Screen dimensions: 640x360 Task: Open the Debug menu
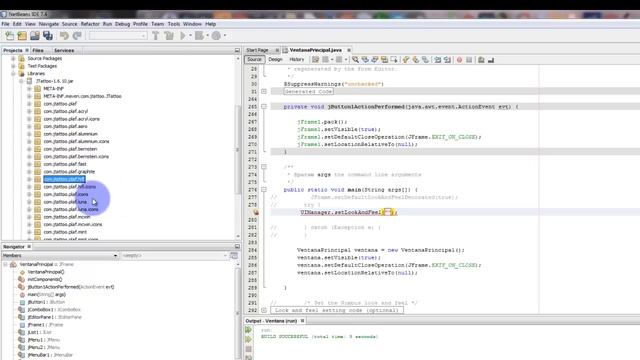(x=122, y=24)
